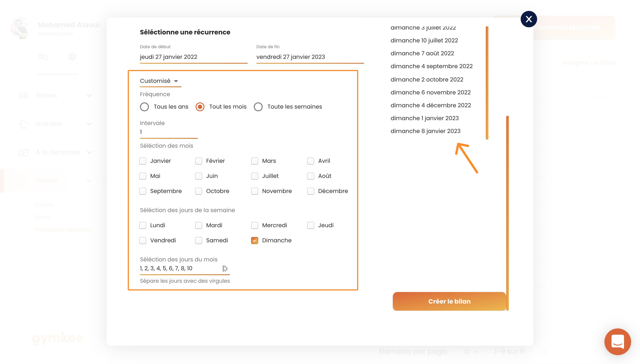
Task: Click the dialog's outer vertical scrollbar
Action: pyautogui.click(x=507, y=213)
